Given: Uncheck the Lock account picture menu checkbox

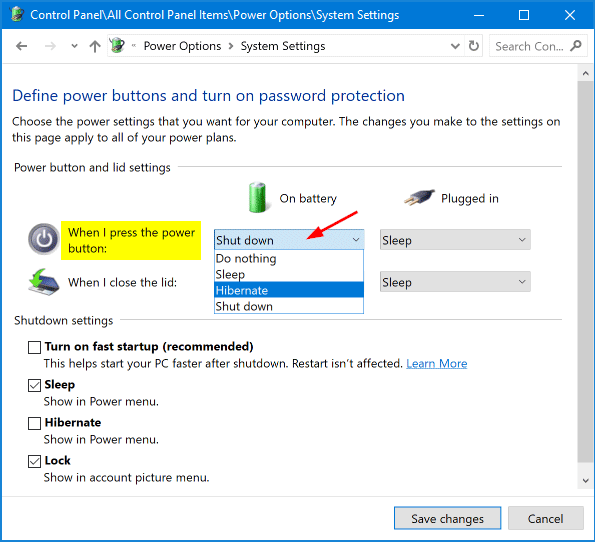Looking at the screenshot, I should pyautogui.click(x=35, y=461).
